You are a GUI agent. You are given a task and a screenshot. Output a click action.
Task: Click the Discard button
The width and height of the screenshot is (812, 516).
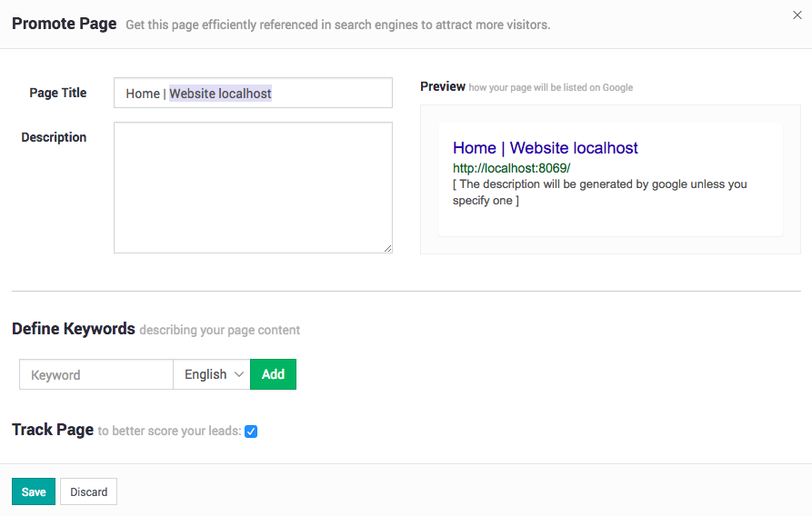88,491
